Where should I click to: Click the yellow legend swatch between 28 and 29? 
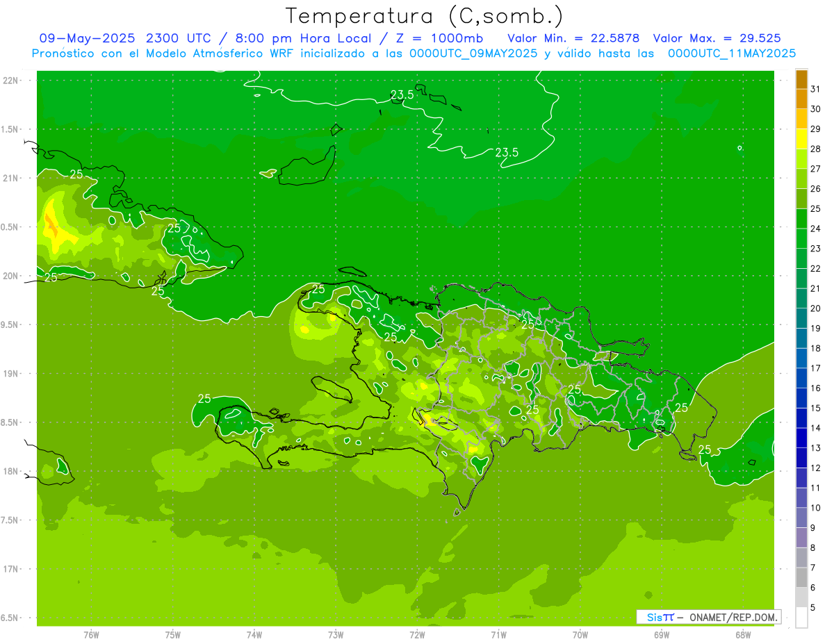click(801, 139)
